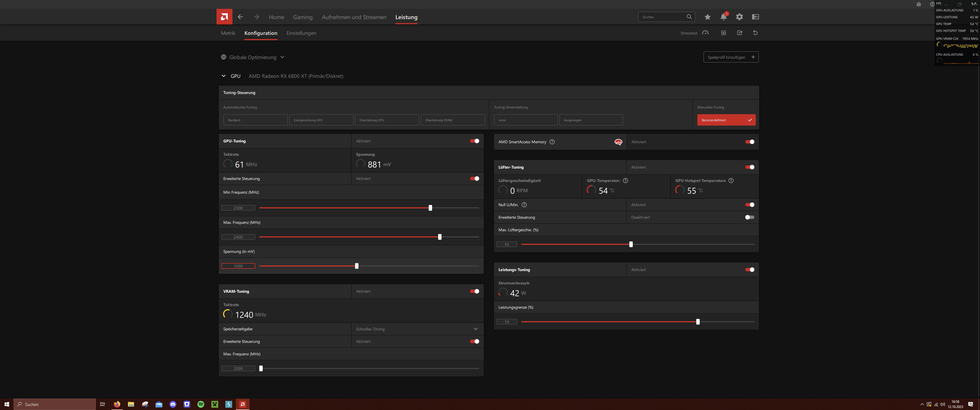Switch to the Metrik tab

pyautogui.click(x=228, y=33)
